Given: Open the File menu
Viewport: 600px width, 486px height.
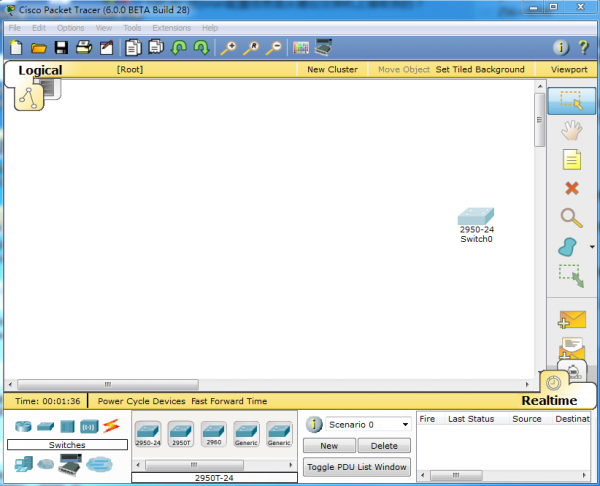Looking at the screenshot, I should [x=15, y=28].
